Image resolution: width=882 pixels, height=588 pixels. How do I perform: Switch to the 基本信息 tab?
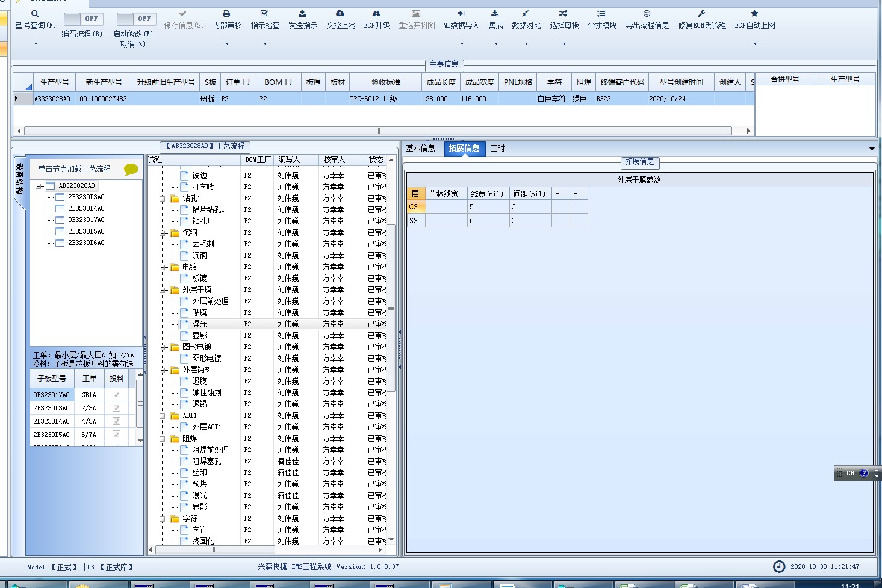(x=420, y=148)
